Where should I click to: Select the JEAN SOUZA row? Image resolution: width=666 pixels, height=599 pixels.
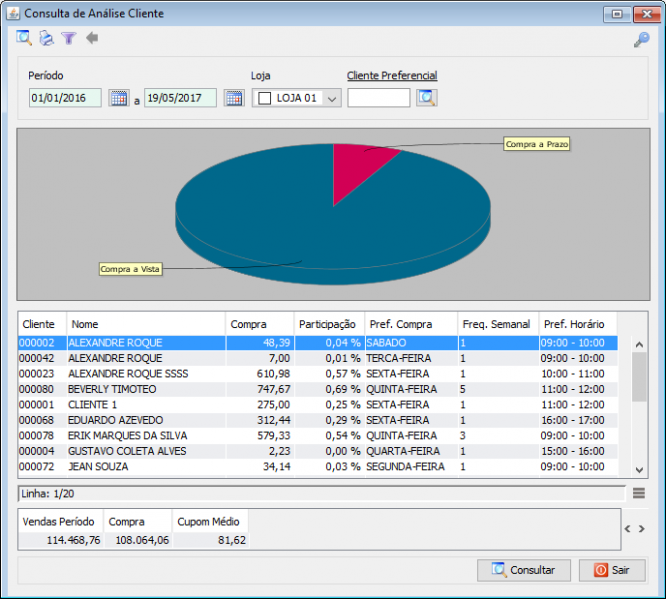click(x=318, y=466)
